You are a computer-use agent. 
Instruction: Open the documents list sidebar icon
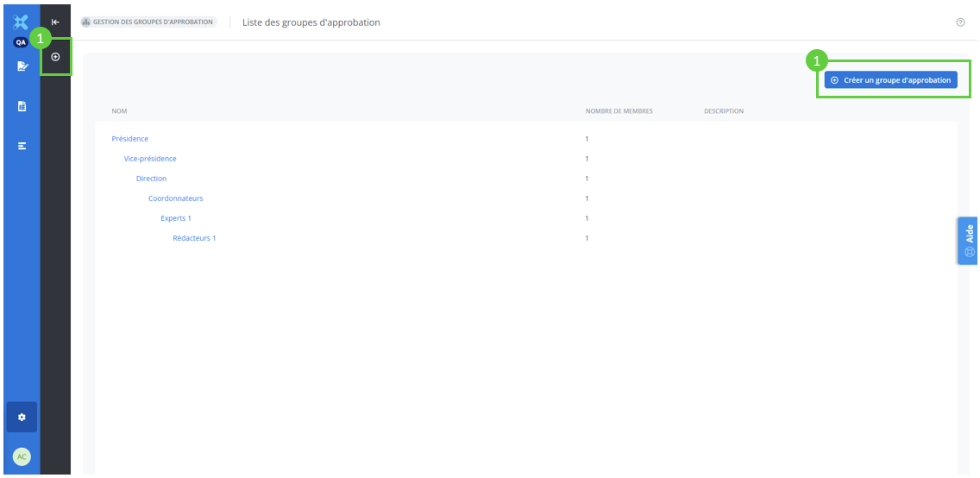click(x=22, y=106)
